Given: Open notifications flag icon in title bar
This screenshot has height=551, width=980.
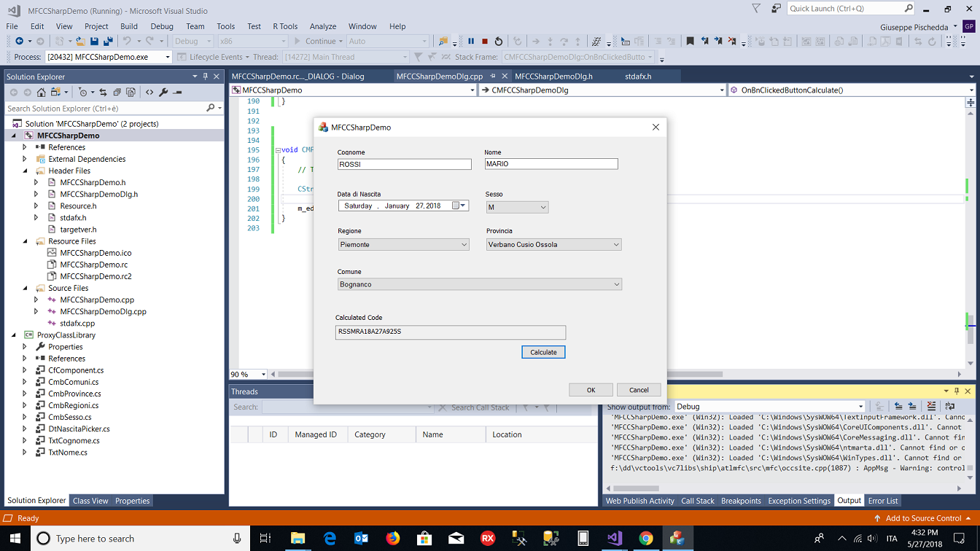Looking at the screenshot, I should tap(756, 9).
